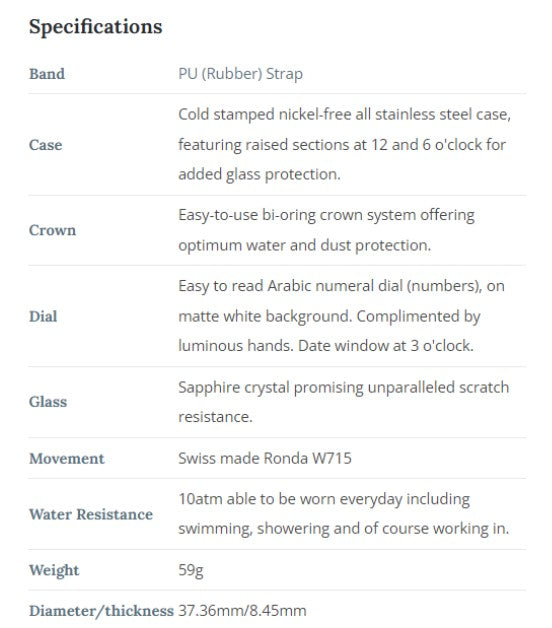Image resolution: width=552 pixels, height=628 pixels.
Task: Select the Movement row label
Action: (x=66, y=458)
